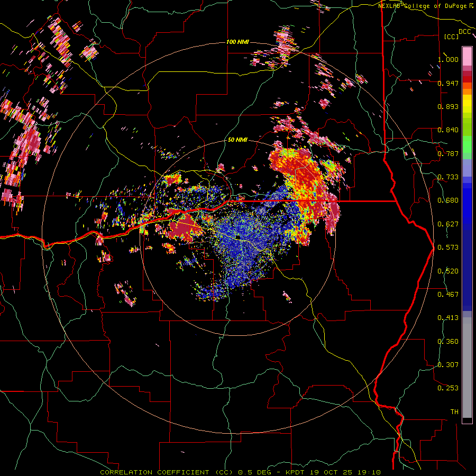The width and height of the screenshot is (476, 476).
Task: Select the 0.733 legend value
Action: pos(448,177)
